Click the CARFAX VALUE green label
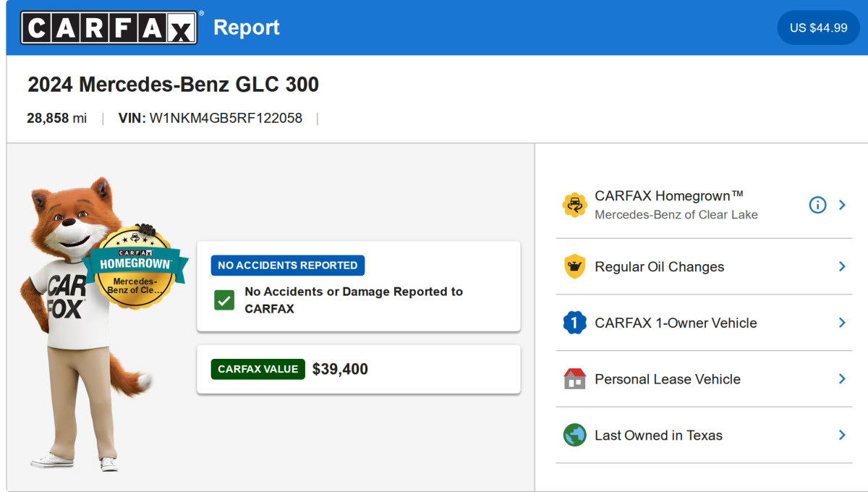The height and width of the screenshot is (492, 868). point(258,369)
